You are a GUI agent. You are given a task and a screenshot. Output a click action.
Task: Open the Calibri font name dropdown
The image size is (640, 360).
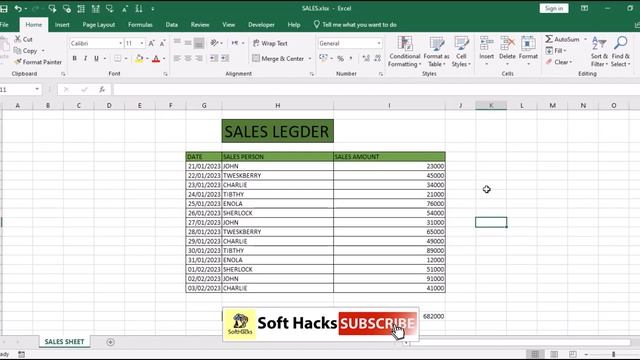click(x=120, y=43)
